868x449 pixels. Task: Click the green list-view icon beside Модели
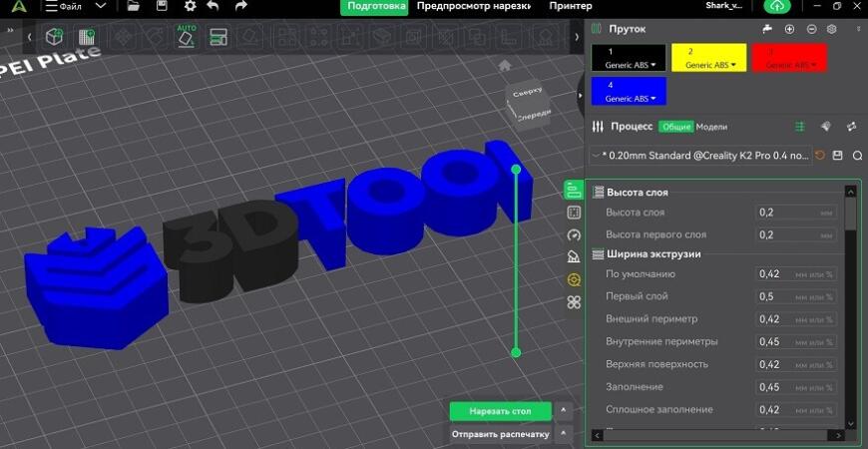(799, 127)
